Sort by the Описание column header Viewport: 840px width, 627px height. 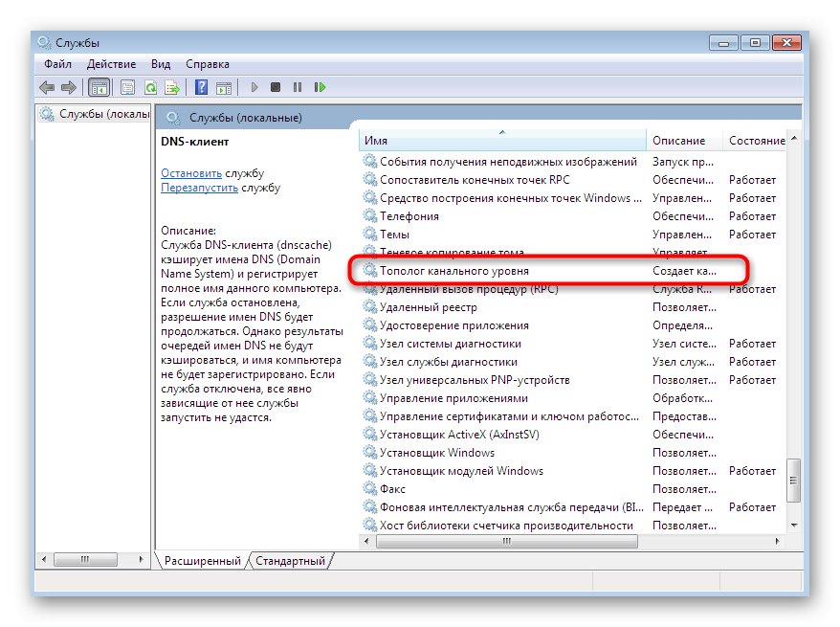pyautogui.click(x=684, y=141)
